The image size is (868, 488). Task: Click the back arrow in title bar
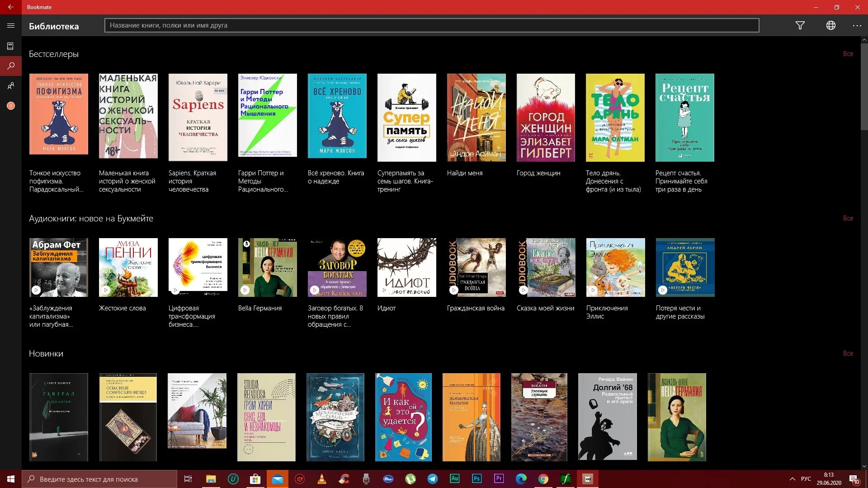pyautogui.click(x=10, y=7)
